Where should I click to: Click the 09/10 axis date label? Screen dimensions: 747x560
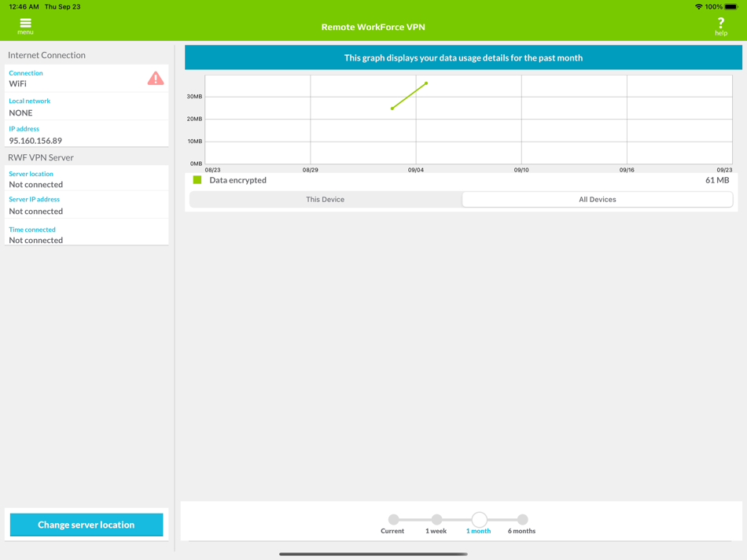click(521, 170)
